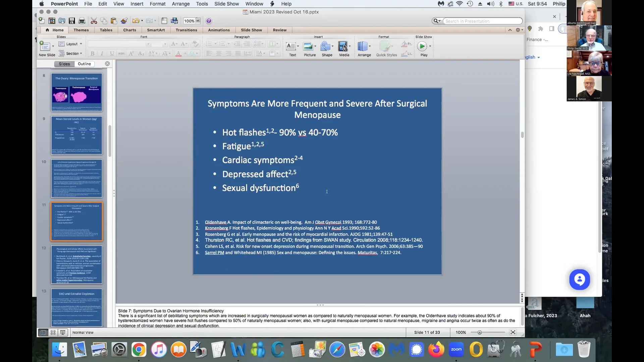Open the zoom percentage dropdown

(198, 21)
